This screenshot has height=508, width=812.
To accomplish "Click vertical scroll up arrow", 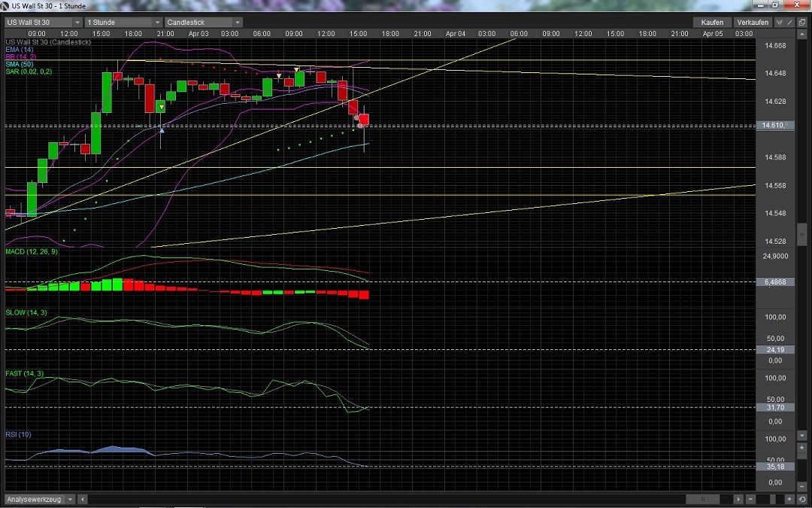I will click(x=802, y=34).
